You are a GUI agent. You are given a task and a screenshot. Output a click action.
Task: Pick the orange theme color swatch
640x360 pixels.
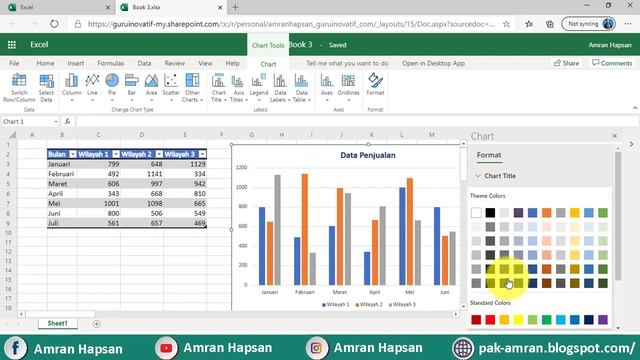(546, 213)
